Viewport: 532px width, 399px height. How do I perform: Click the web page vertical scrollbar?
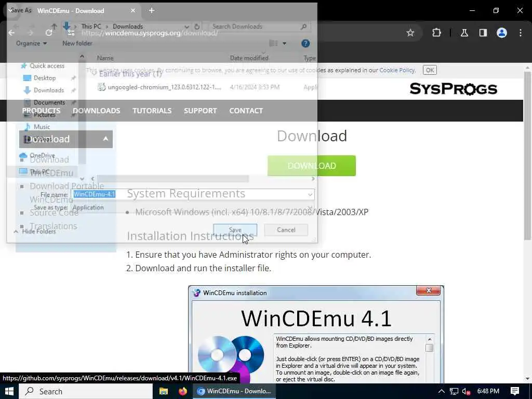point(527,156)
